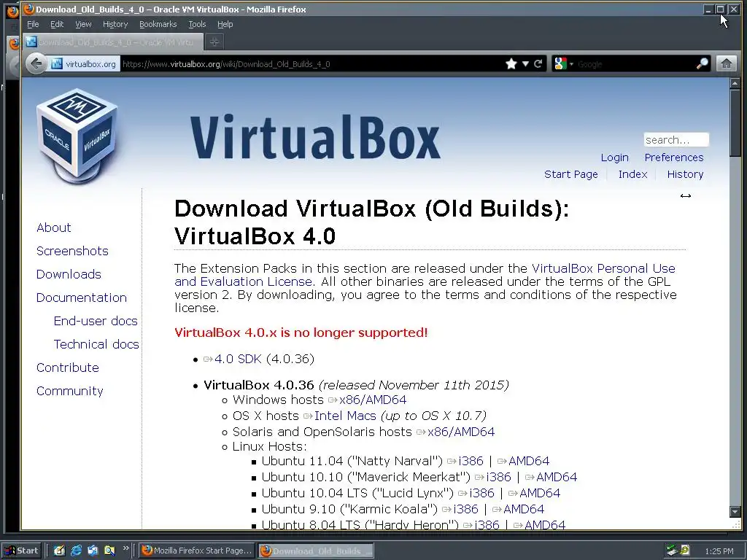This screenshot has width=747, height=560.
Task: Open a new tab with the plus button
Action: tap(214, 42)
